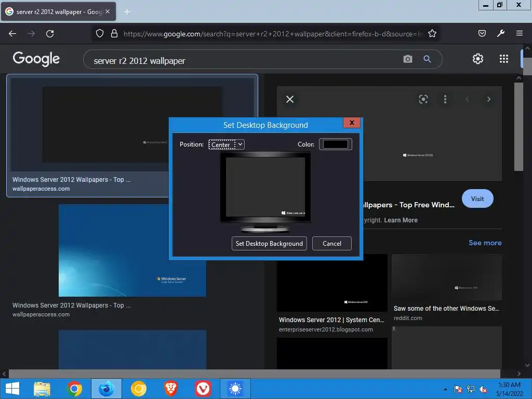Click the Visit button
This screenshot has width=532, height=399.
477,198
